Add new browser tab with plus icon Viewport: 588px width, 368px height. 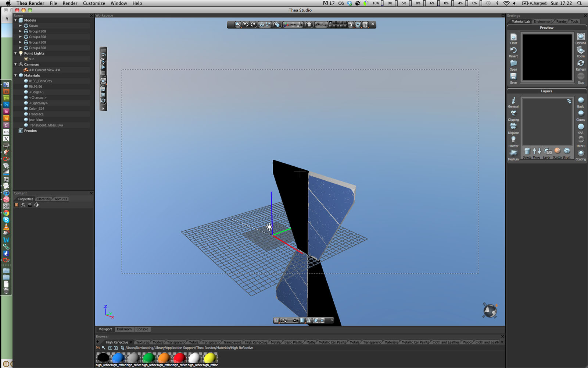click(98, 342)
